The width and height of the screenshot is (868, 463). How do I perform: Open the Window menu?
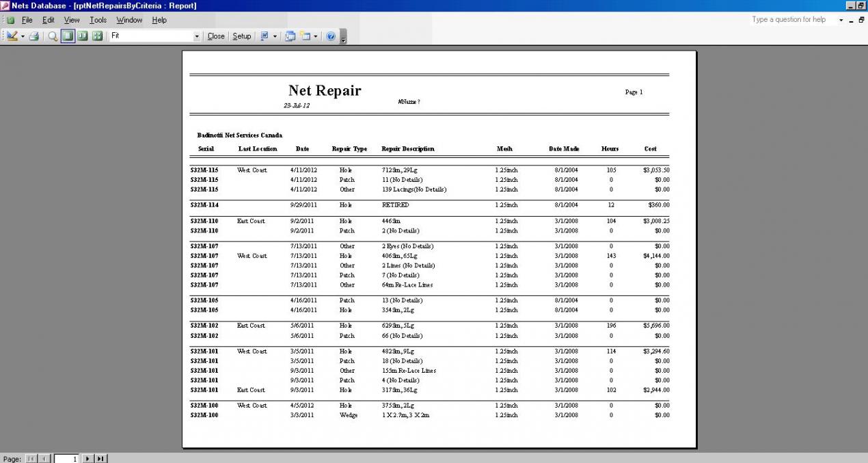click(129, 20)
